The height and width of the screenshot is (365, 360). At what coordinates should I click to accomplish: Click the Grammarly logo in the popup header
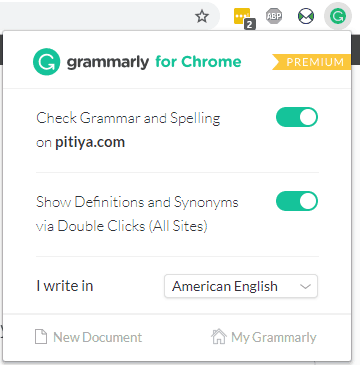47,62
